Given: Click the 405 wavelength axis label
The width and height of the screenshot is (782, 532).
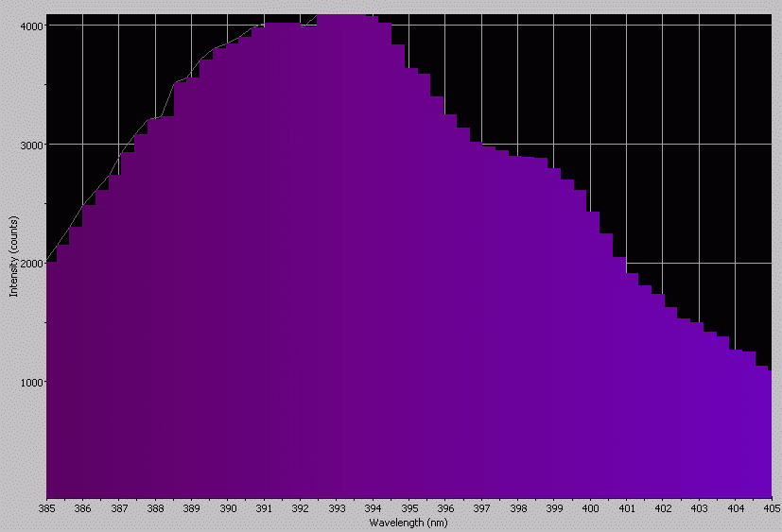Looking at the screenshot, I should point(772,508).
